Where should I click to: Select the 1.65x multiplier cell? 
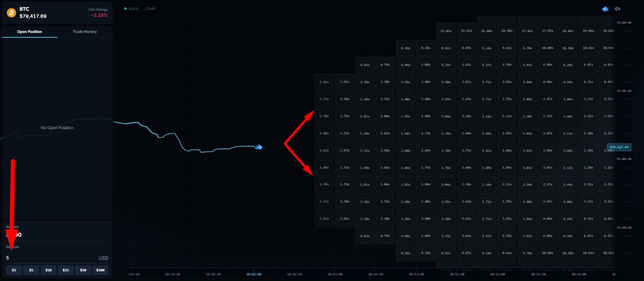[426, 150]
